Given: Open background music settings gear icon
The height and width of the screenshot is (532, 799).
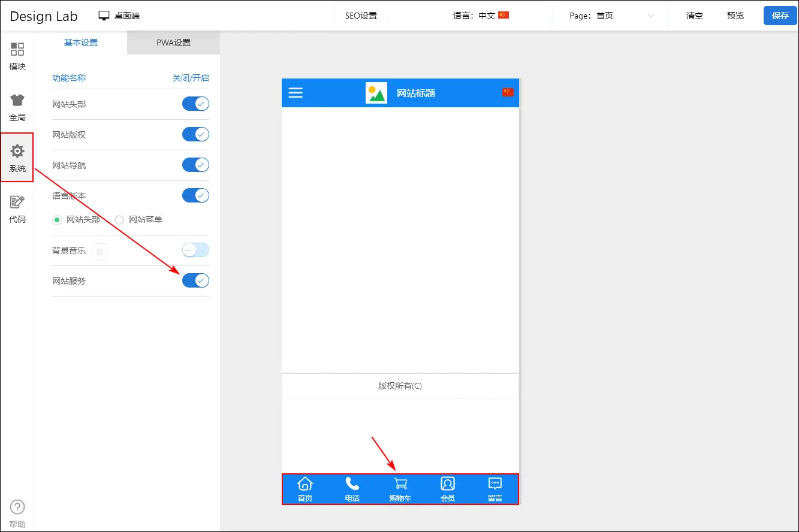Looking at the screenshot, I should 100,251.
